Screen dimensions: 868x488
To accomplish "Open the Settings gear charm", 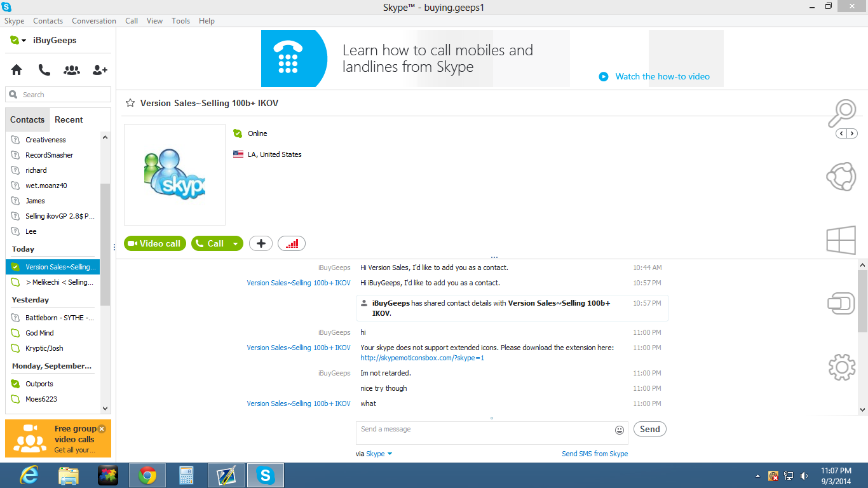I will pyautogui.click(x=842, y=367).
